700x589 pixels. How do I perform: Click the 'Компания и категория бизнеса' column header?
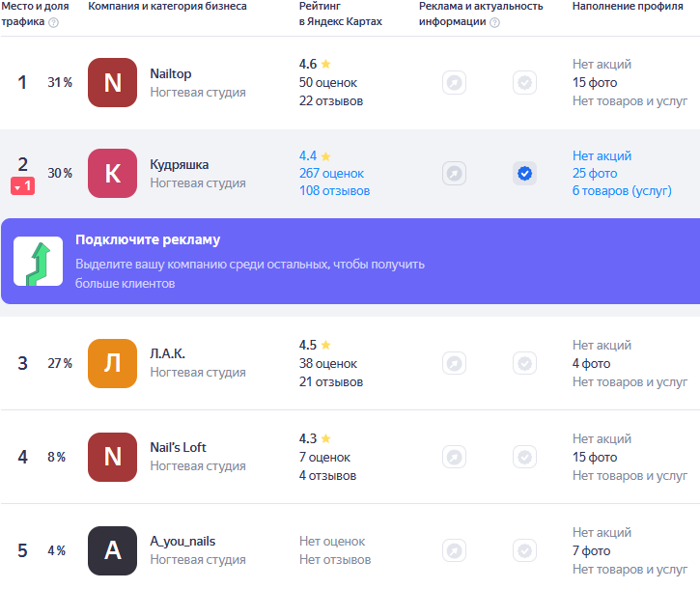coord(167,6)
